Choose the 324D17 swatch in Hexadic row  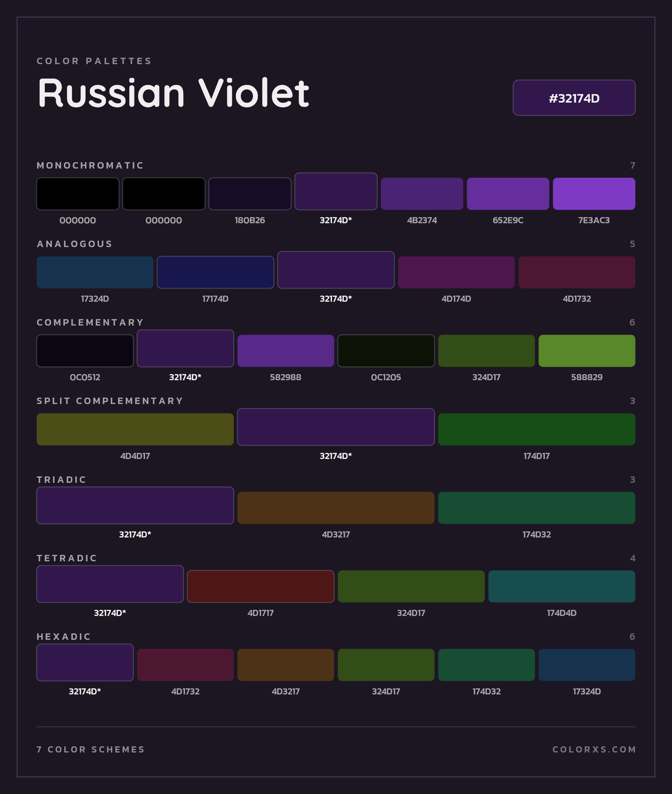pos(386,665)
